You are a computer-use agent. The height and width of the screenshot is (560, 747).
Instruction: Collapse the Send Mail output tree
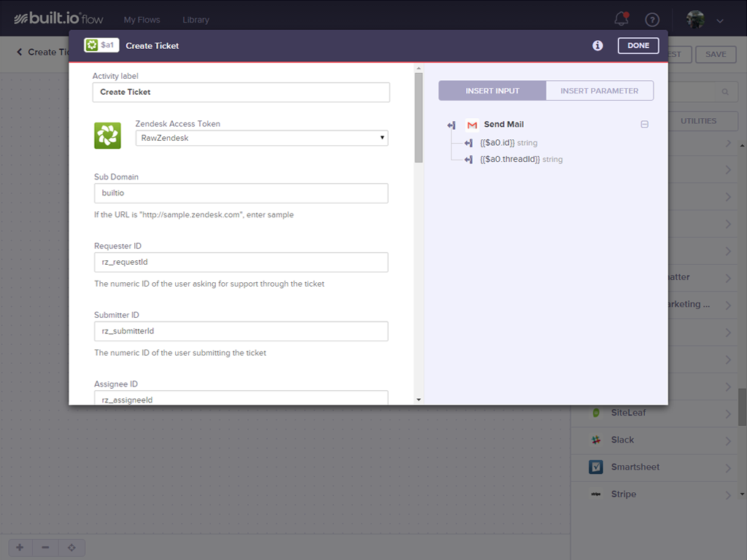[644, 125]
